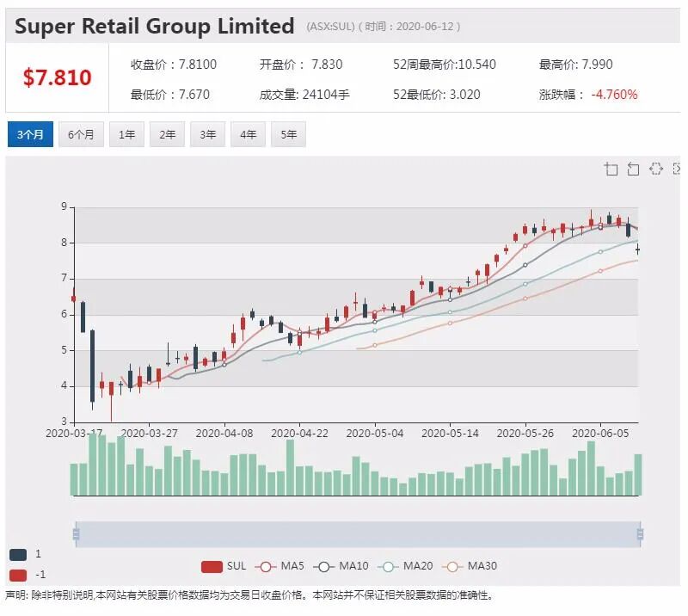Grab the left data zoom slider handle

coord(76,534)
